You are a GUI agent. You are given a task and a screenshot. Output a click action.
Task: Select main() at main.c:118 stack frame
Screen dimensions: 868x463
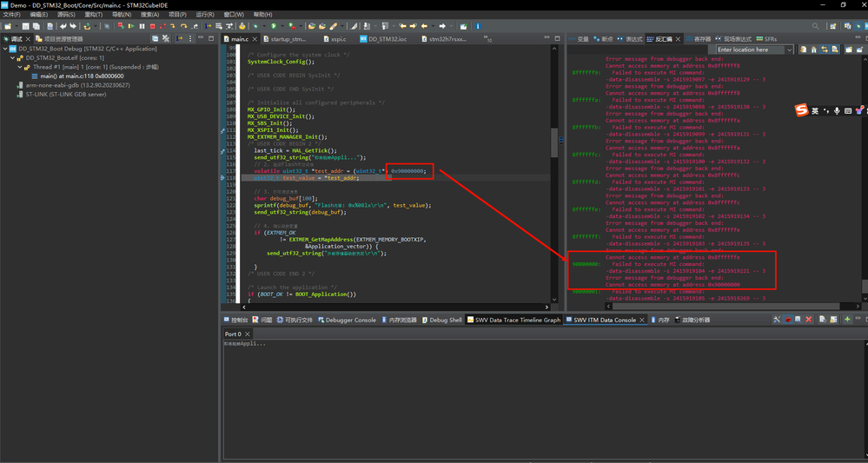78,76
